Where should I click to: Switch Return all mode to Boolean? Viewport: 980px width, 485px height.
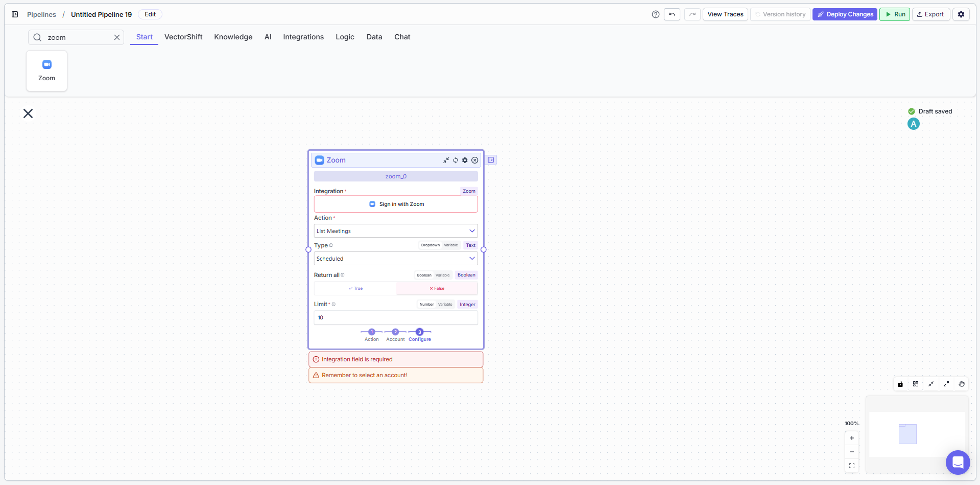(424, 275)
